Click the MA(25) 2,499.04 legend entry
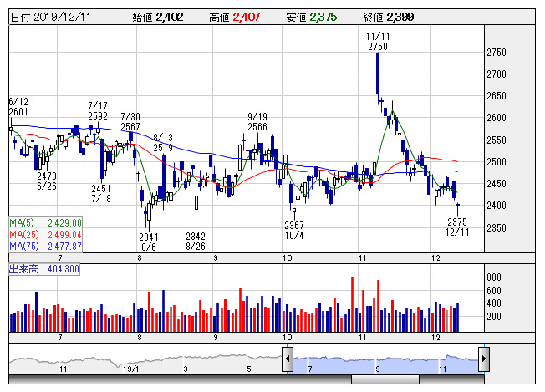Image resolution: width=545 pixels, height=392 pixels. pos(45,235)
